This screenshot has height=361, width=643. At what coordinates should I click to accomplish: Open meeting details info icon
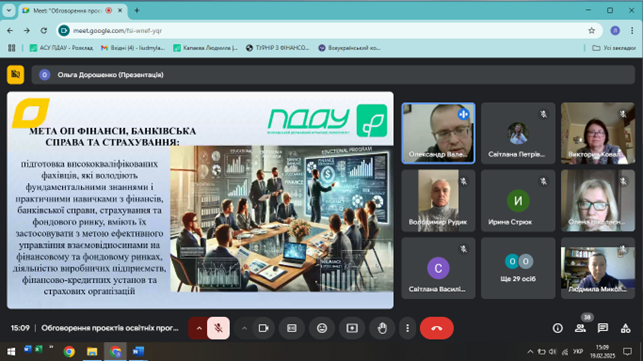[558, 328]
